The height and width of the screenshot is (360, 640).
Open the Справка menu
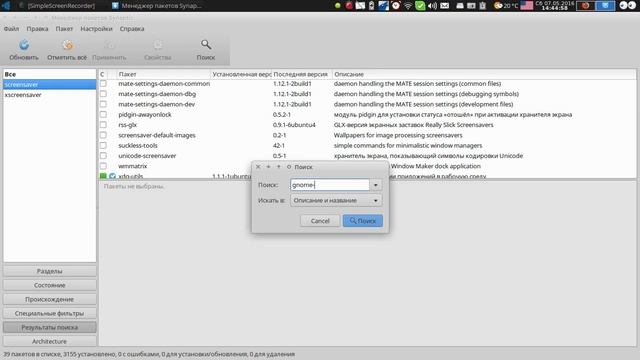tap(132, 29)
